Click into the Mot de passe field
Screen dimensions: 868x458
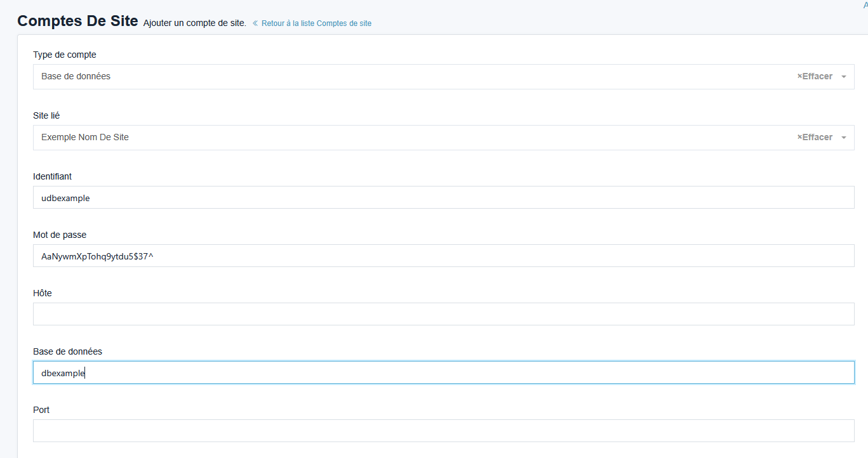click(x=443, y=256)
